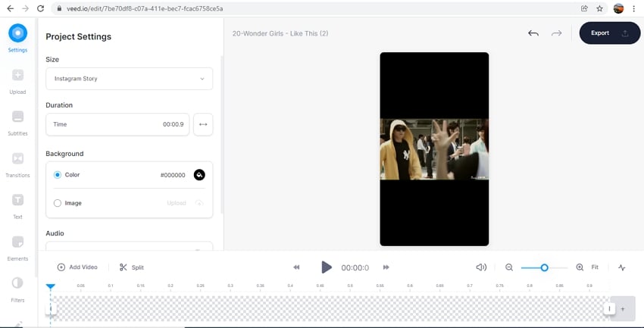Open the black background color picker
The height and width of the screenshot is (328, 644).
[x=199, y=175]
